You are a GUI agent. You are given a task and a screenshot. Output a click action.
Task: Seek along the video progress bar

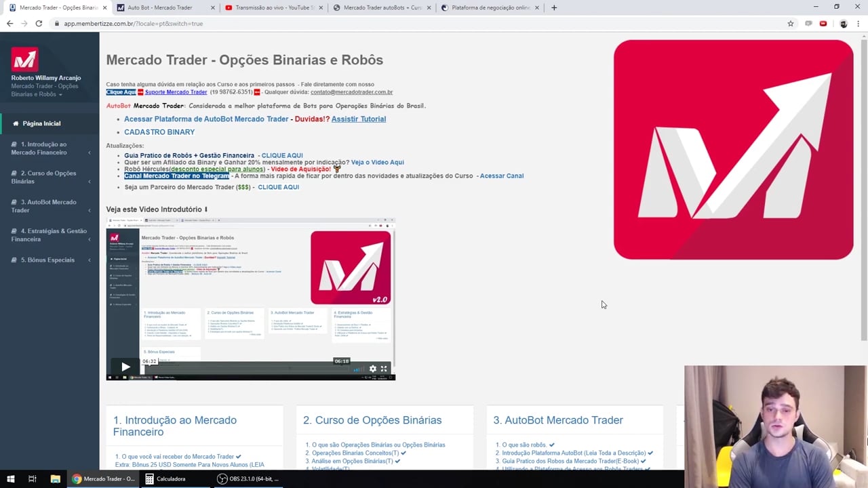click(x=246, y=369)
